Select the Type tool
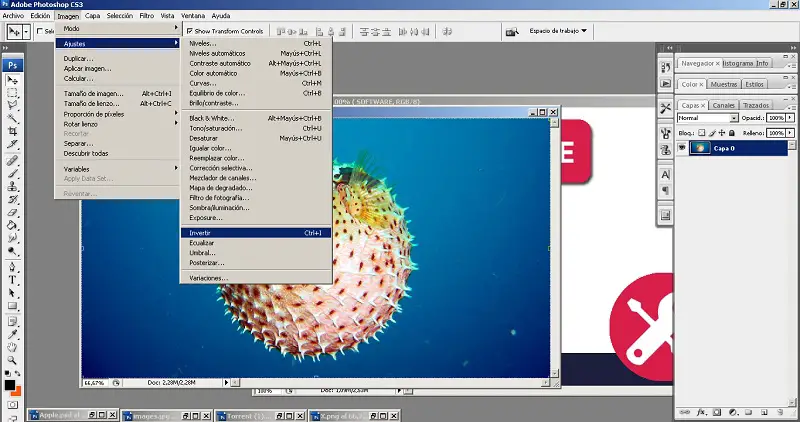Screen dimensions: 800x422 coord(12,280)
